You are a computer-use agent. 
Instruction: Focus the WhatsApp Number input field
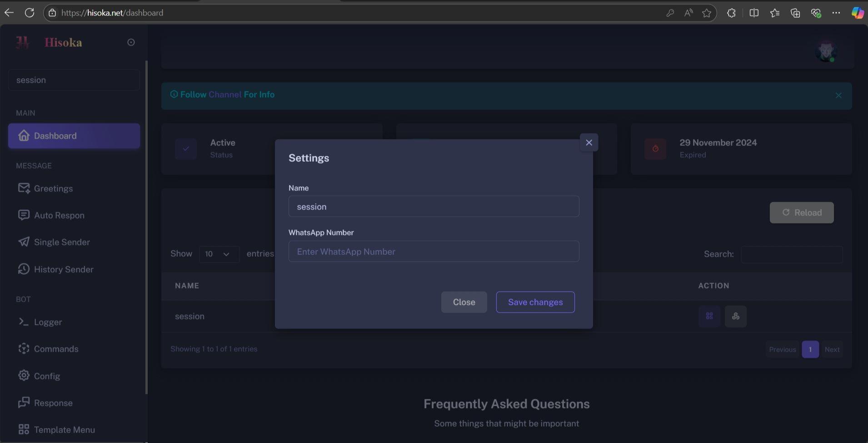pos(434,252)
